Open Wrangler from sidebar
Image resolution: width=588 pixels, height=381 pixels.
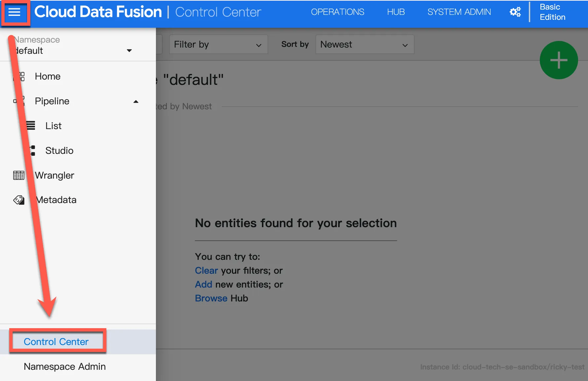[55, 175]
